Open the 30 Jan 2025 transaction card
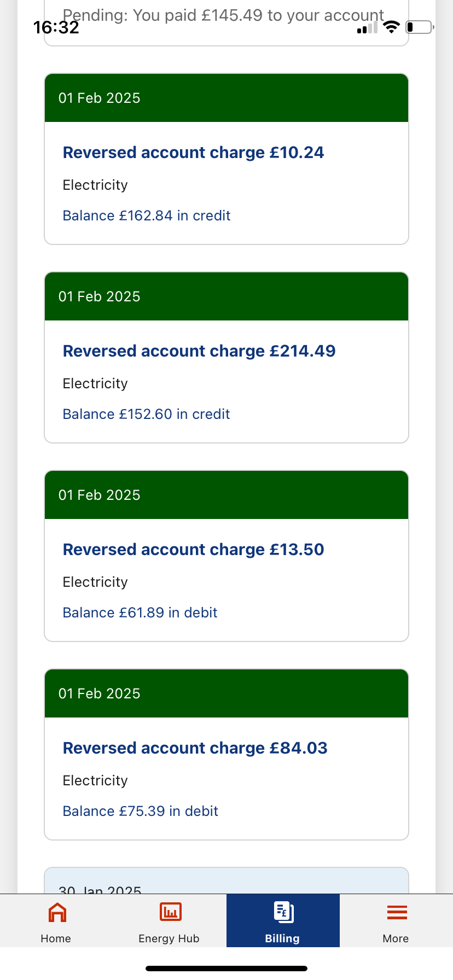The width and height of the screenshot is (453, 980). point(226,880)
